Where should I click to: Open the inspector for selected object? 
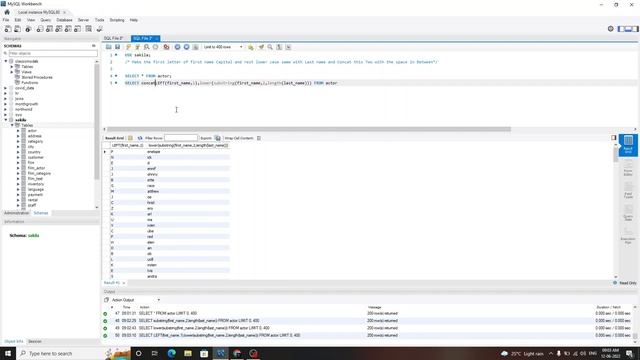point(28,29)
